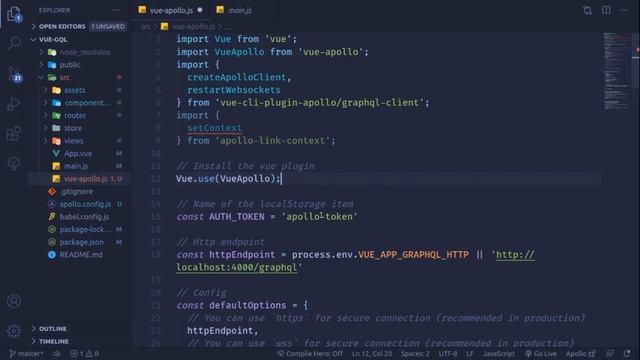Open the Search view in activity bar
The image size is (640, 360).
tap(14, 43)
